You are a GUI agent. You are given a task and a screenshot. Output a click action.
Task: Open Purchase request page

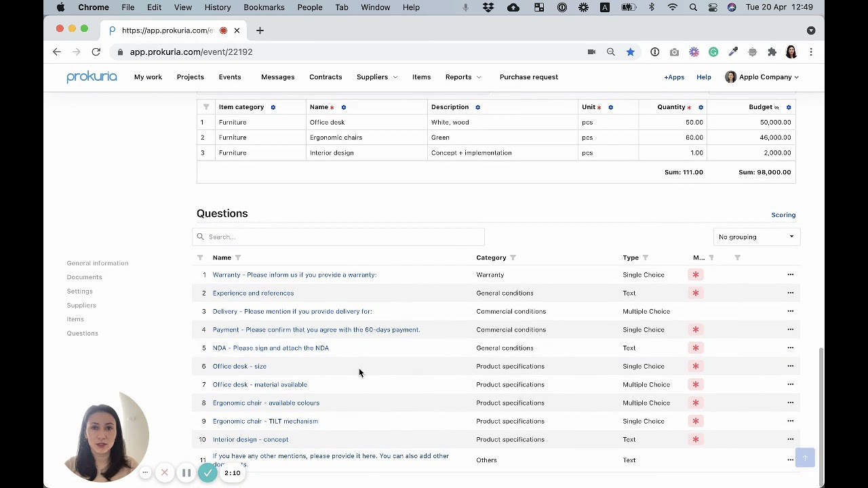(x=529, y=77)
